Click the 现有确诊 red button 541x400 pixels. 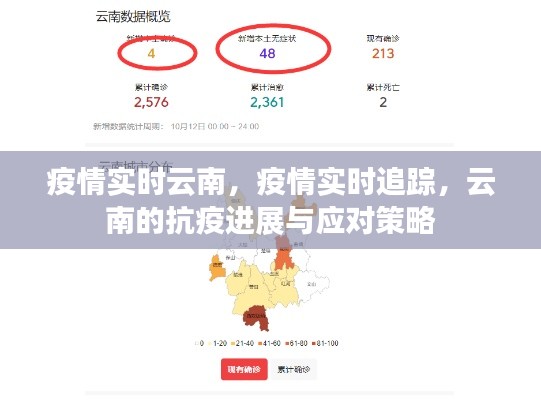tap(244, 369)
